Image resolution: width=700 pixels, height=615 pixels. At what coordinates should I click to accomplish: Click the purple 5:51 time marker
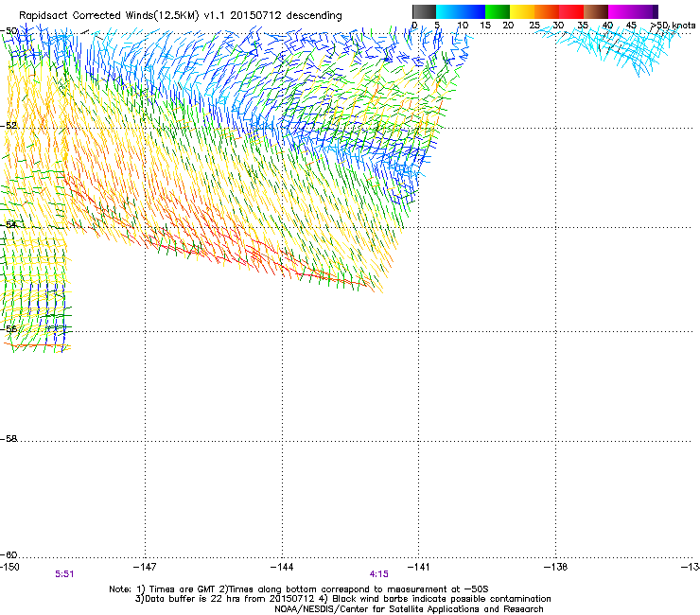[64, 574]
